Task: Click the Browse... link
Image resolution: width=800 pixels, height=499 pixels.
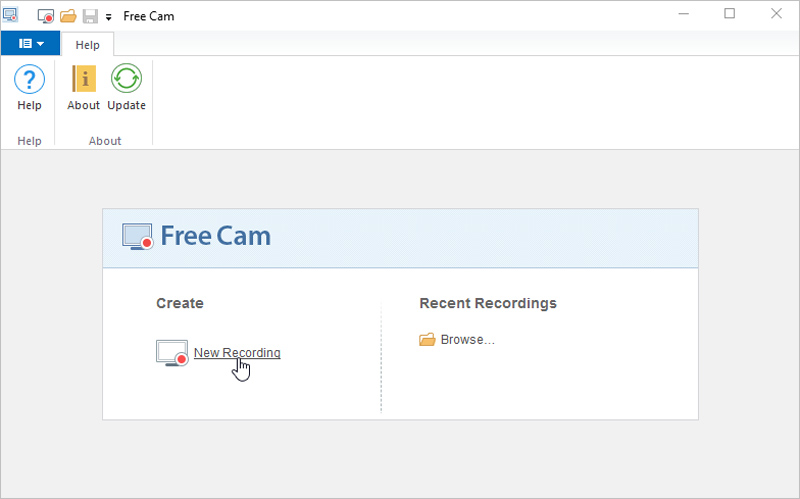Action: click(x=468, y=340)
